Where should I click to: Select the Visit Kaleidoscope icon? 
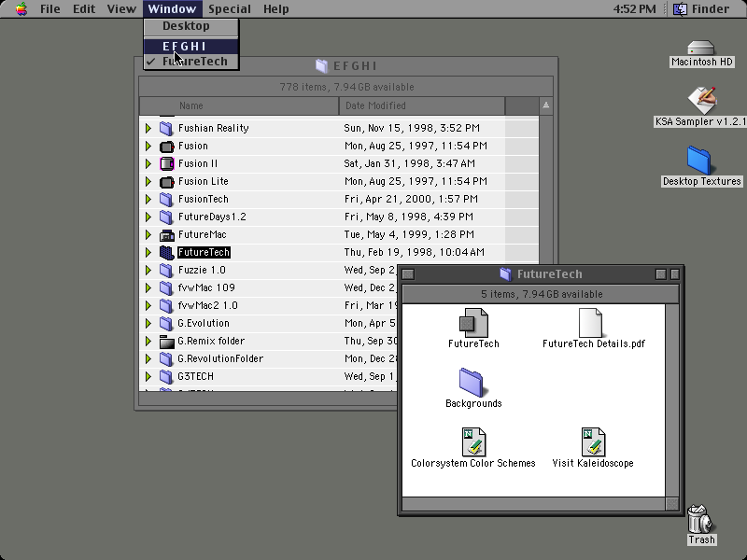pos(593,441)
